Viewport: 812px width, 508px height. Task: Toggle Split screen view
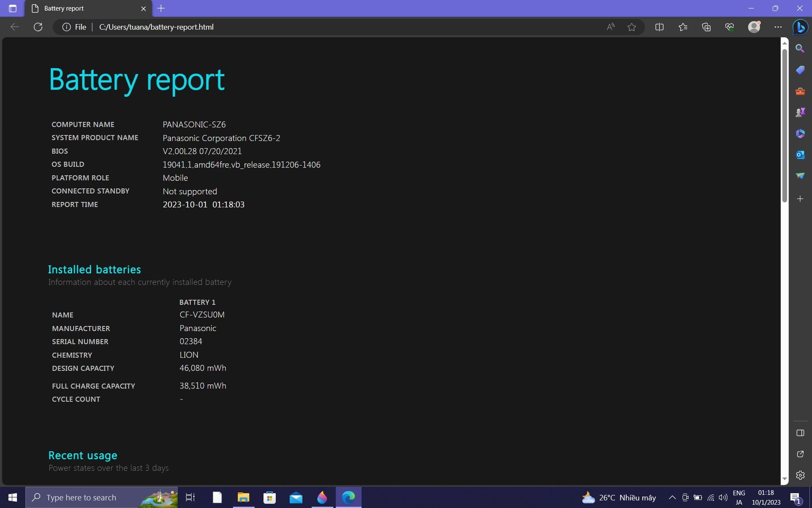click(659, 27)
